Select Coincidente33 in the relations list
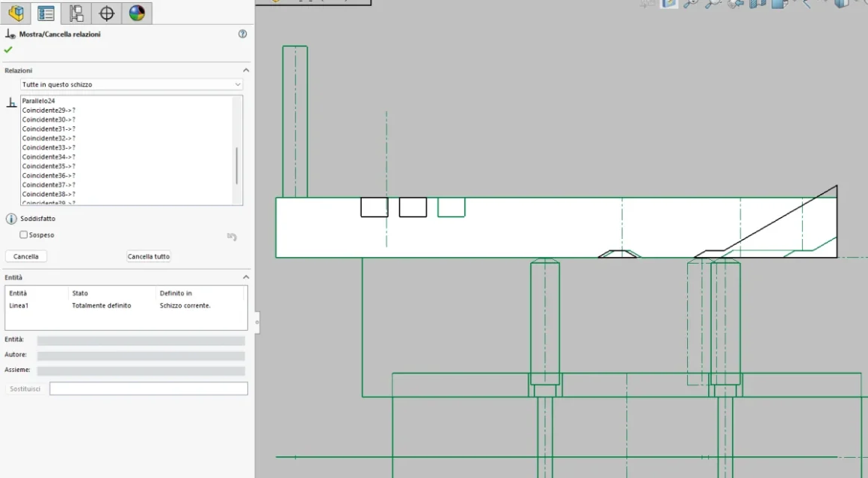868x478 pixels. point(48,148)
